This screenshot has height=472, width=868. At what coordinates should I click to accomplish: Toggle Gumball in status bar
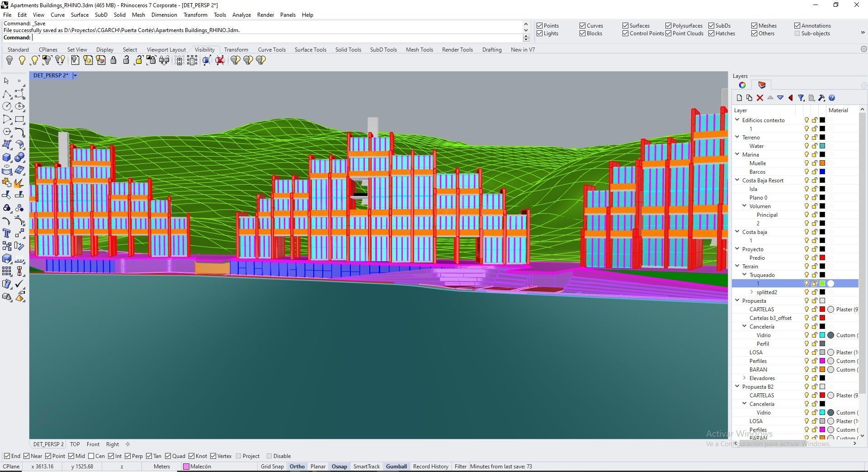(396, 467)
